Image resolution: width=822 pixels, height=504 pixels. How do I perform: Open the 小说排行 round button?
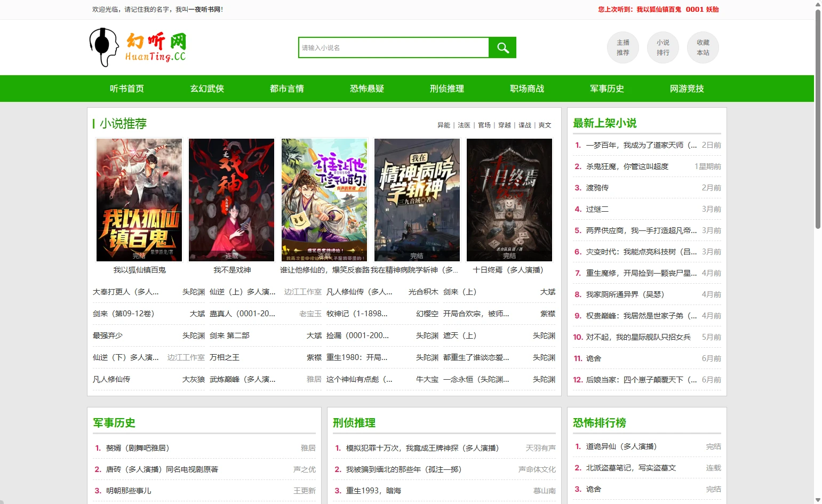(663, 47)
